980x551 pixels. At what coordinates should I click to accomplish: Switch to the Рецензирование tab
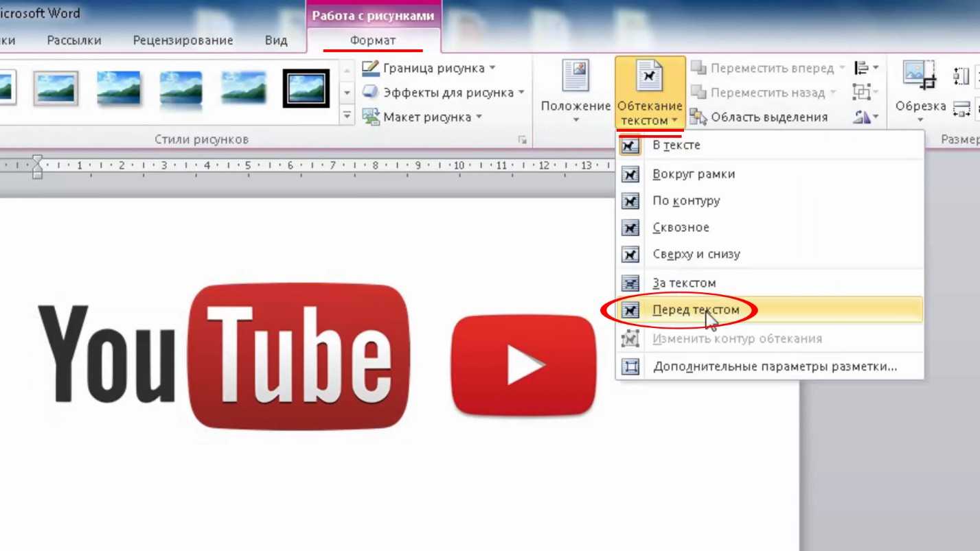coord(183,40)
